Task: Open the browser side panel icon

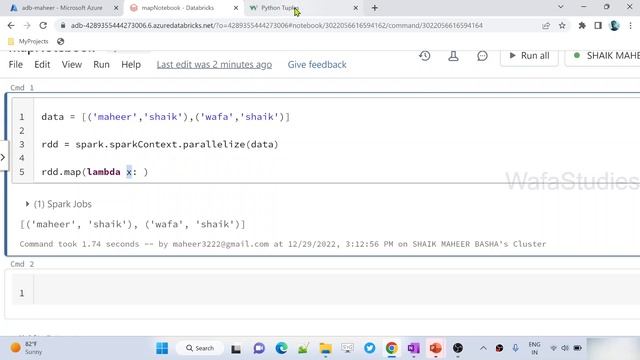Action: coord(598,25)
